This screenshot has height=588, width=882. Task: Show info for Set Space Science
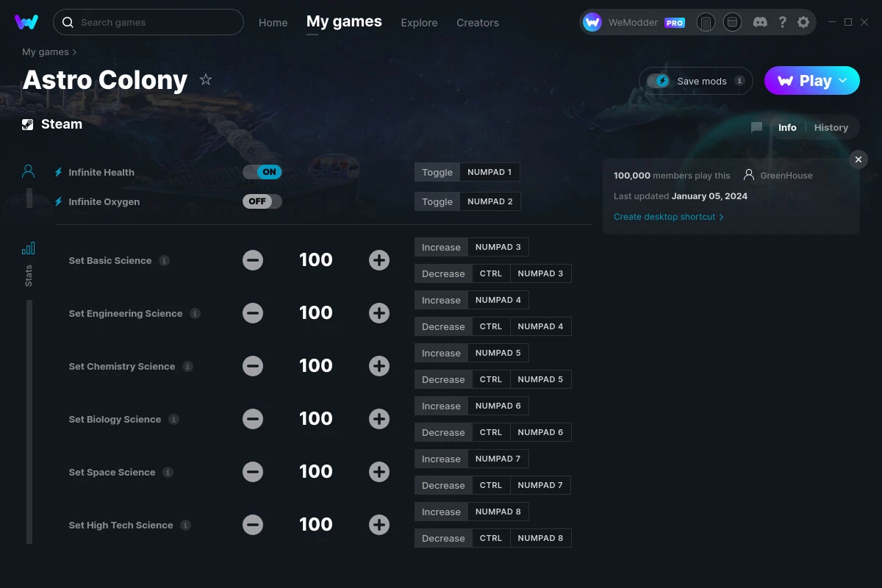point(168,472)
